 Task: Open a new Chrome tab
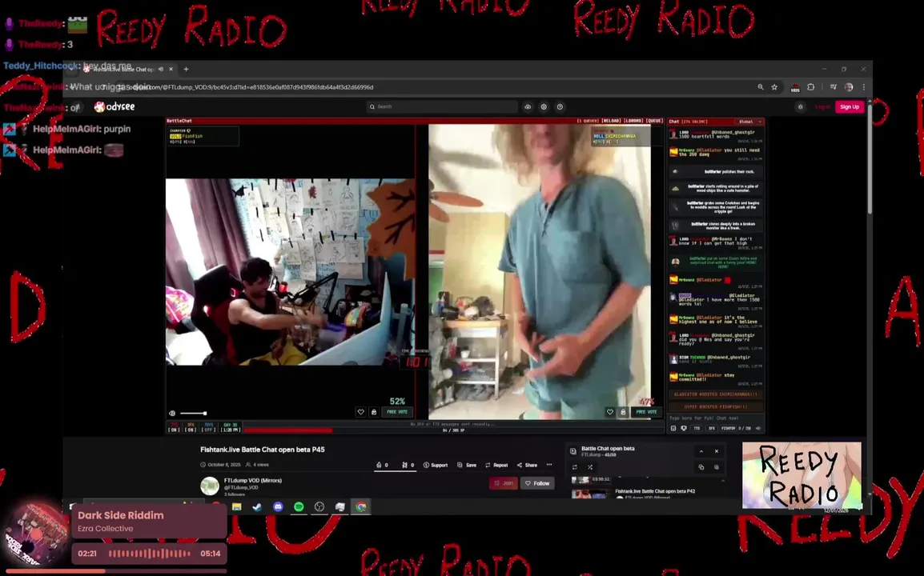pyautogui.click(x=187, y=69)
